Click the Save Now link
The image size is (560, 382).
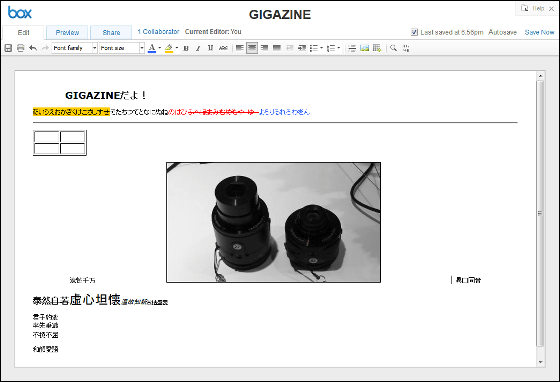click(539, 32)
